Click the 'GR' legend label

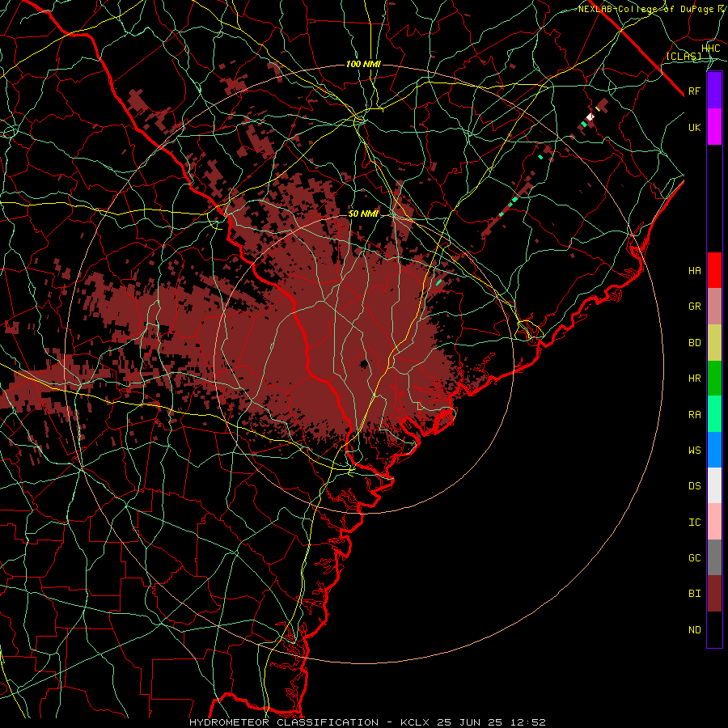click(694, 307)
